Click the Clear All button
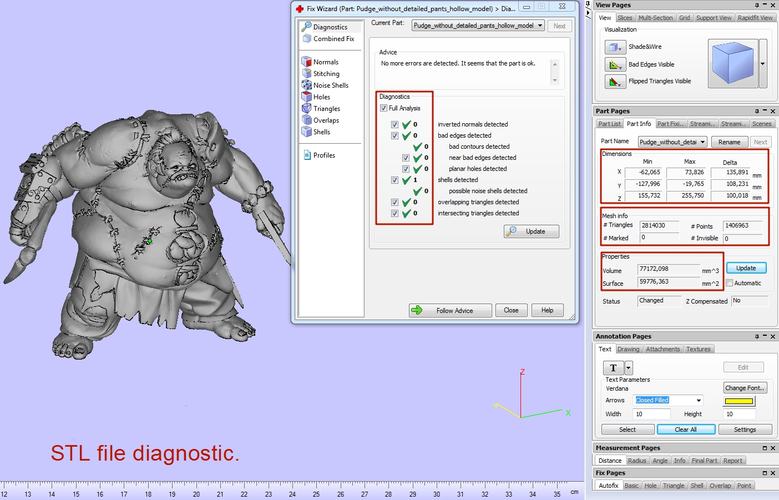Image resolution: width=779 pixels, height=500 pixels. tap(686, 429)
